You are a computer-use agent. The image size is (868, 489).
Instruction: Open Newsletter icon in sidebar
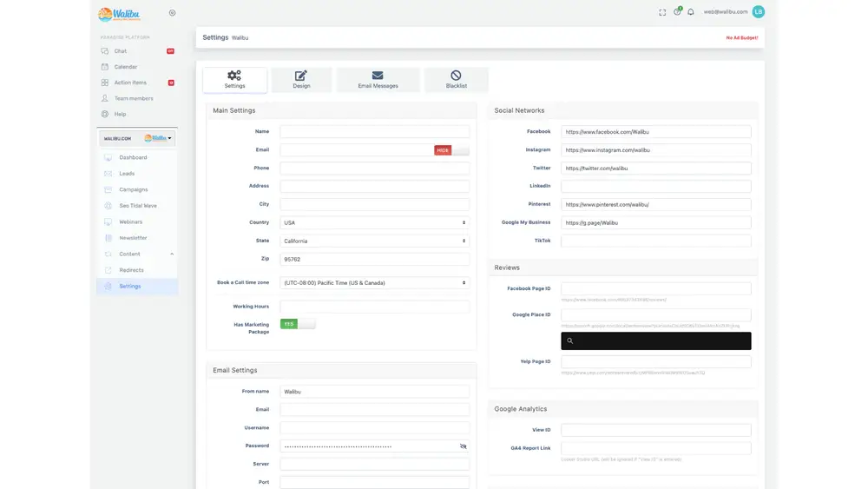pyautogui.click(x=108, y=238)
